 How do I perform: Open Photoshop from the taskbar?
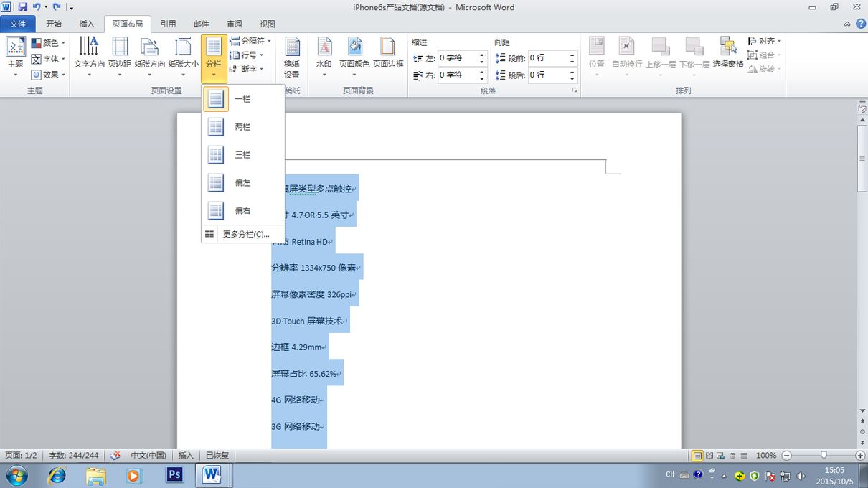coord(174,475)
